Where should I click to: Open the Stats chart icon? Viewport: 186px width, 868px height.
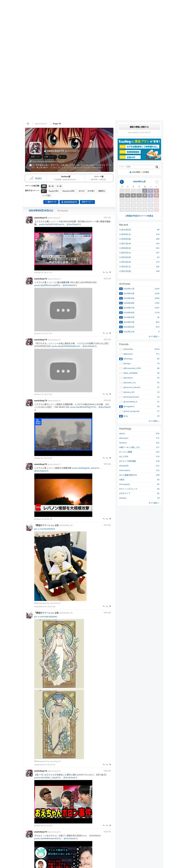[31, 178]
